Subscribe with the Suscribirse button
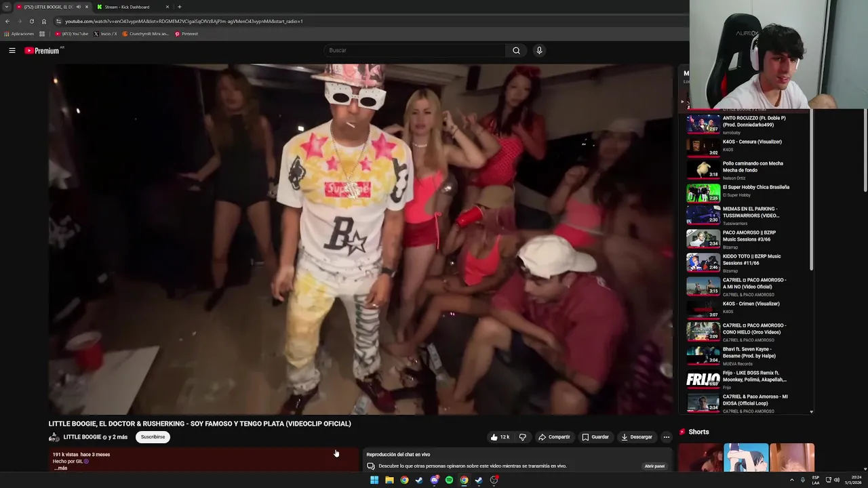 (x=153, y=437)
